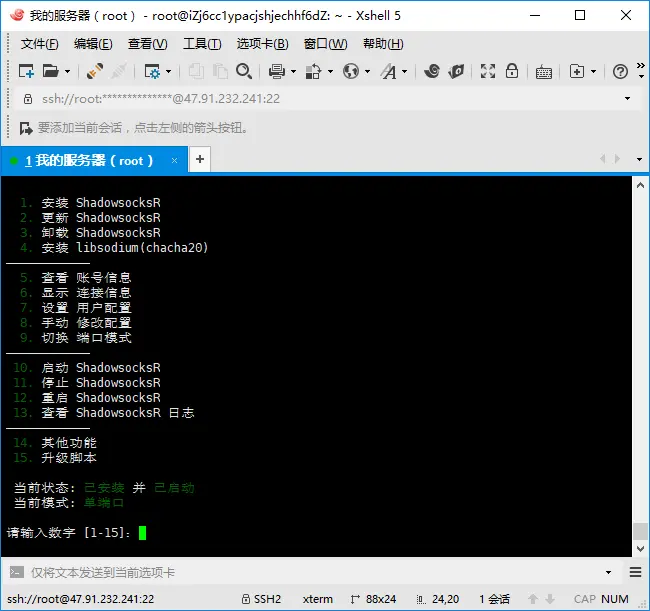The width and height of the screenshot is (650, 611).
Task: Click the Copy icon in toolbar
Action: (196, 71)
